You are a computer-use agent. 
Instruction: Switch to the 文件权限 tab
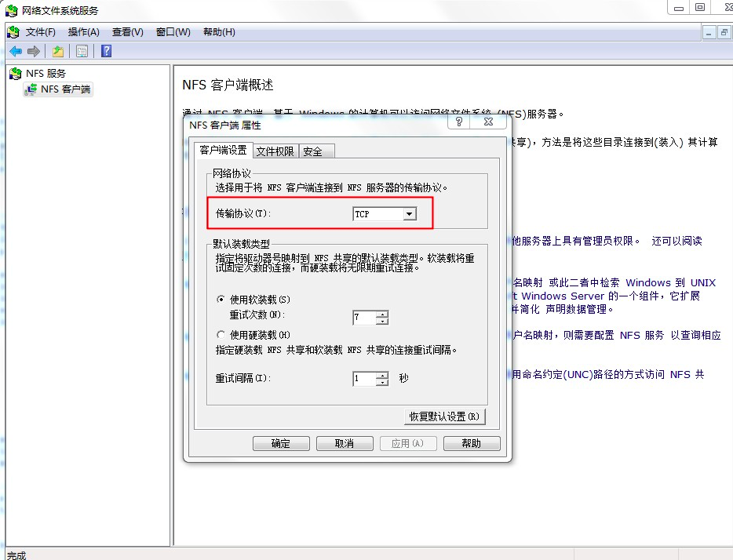tap(275, 151)
